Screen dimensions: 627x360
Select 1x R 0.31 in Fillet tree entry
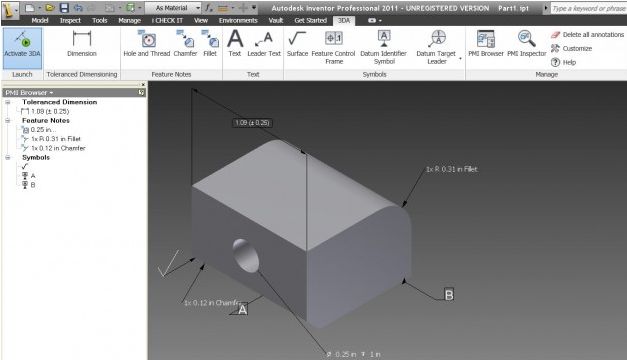click(x=51, y=139)
